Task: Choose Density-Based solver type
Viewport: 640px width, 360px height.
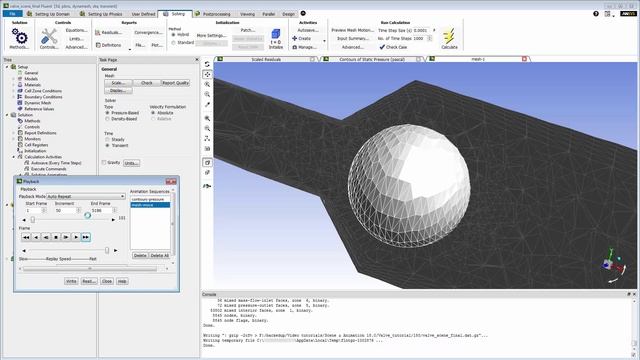Action: point(107,119)
